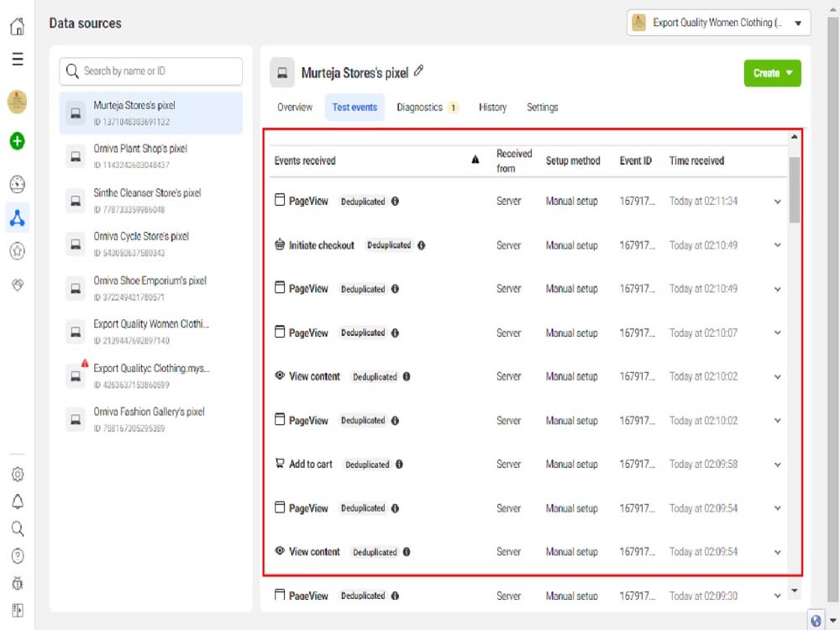Screen dimensions: 840x630
Task: Open the gauge overview icon in sidebar
Action: (17, 184)
